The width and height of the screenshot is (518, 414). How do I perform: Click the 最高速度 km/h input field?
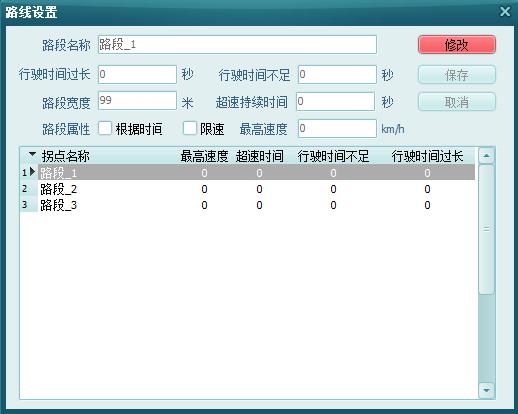pos(337,128)
